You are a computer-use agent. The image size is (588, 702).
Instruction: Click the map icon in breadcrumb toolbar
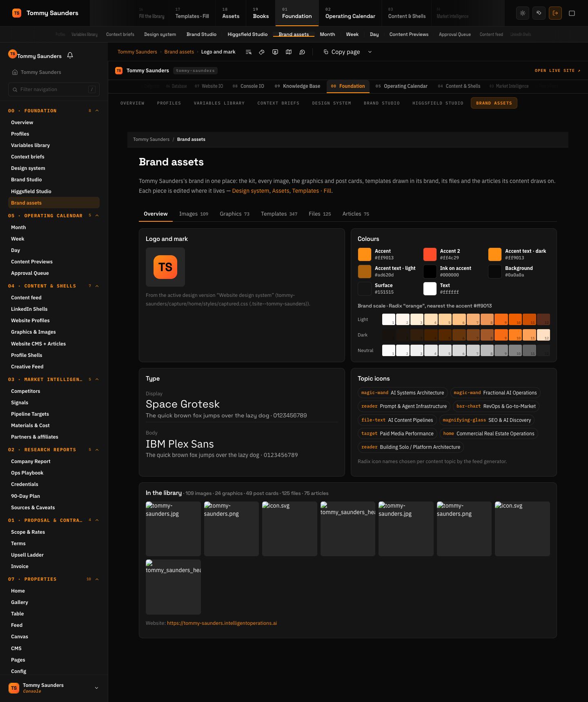[x=289, y=52]
